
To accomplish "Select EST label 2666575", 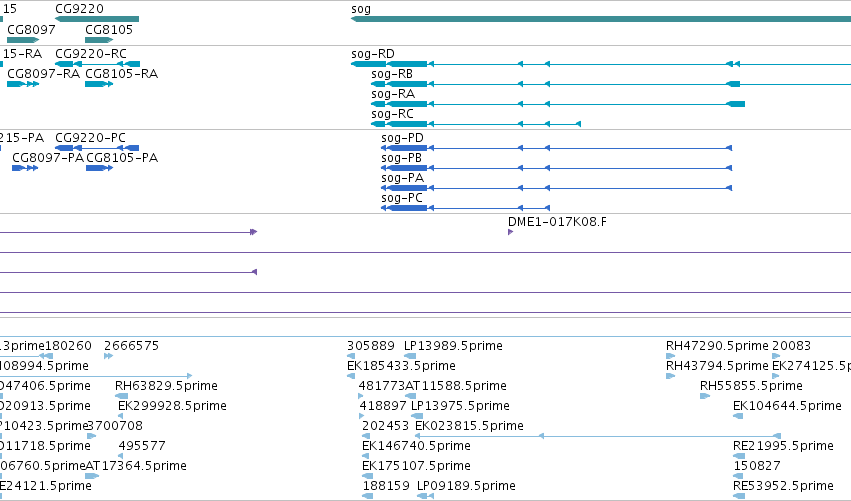I will (x=131, y=346).
